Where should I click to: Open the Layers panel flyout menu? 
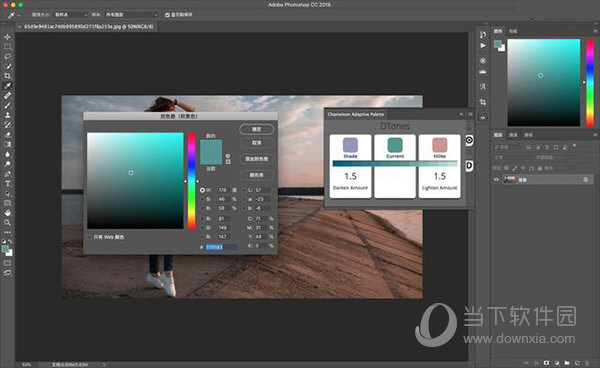tap(595, 135)
